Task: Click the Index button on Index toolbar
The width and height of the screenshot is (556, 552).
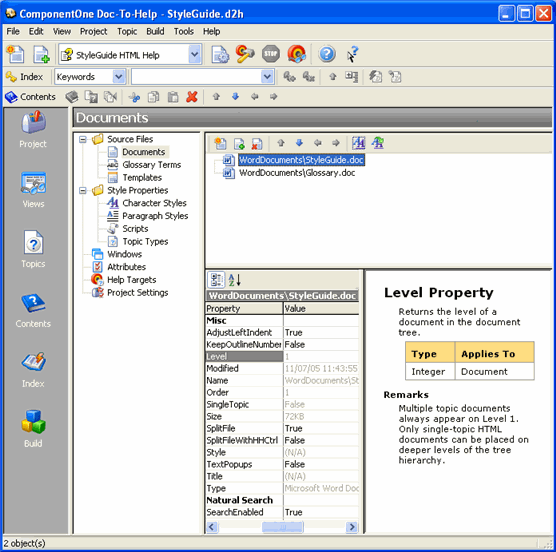Action: click(24, 77)
